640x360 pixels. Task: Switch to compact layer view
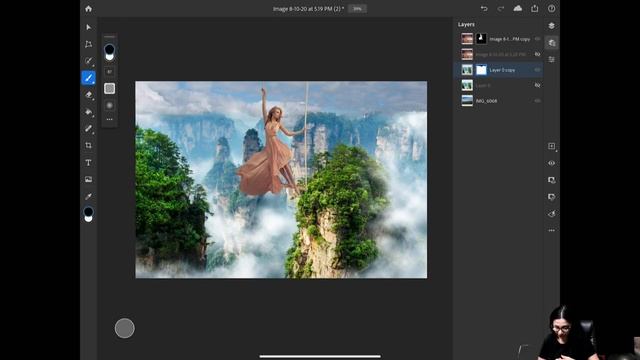point(551,26)
